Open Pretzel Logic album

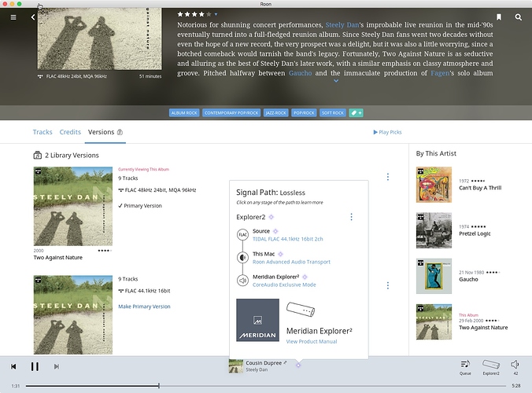(x=434, y=230)
